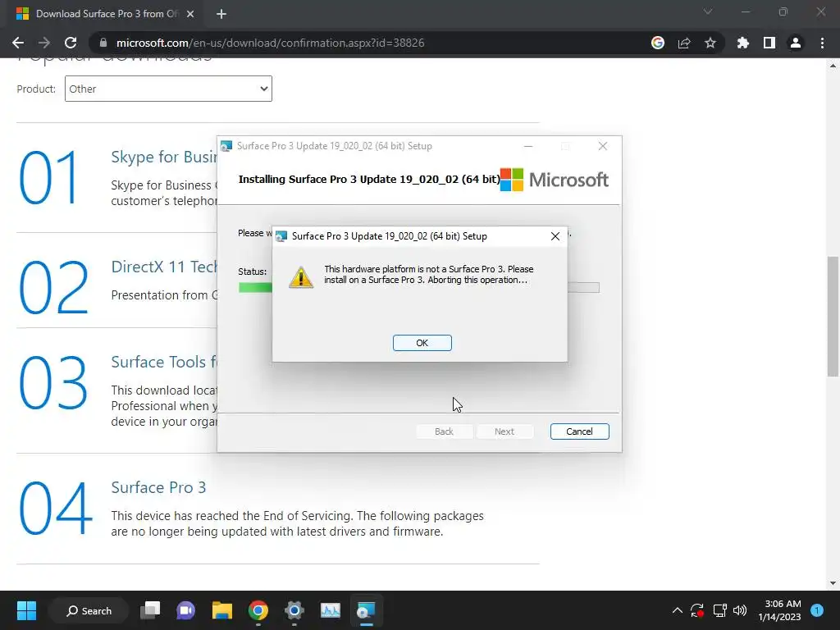The height and width of the screenshot is (630, 840).
Task: Click the setup window title bar icon
Action: coord(226,146)
